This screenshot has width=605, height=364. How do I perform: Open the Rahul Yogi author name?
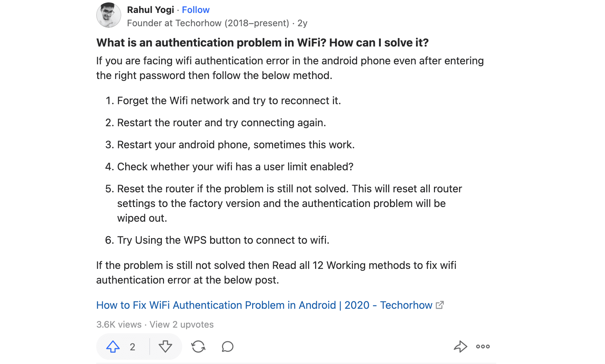[150, 10]
